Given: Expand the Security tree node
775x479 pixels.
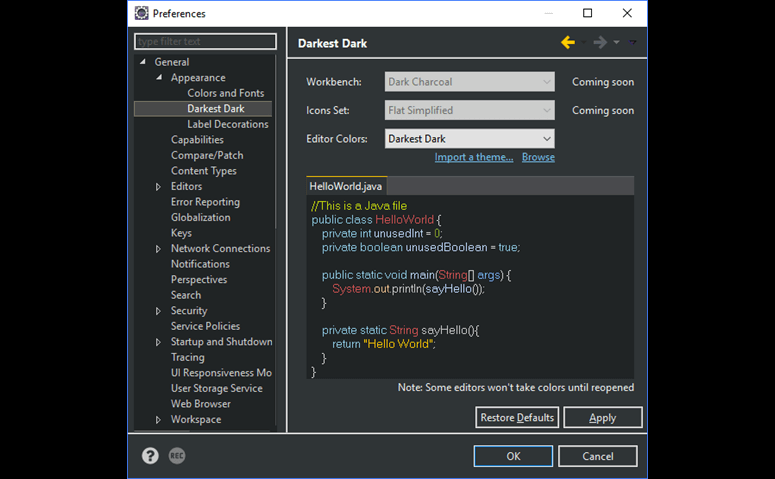Looking at the screenshot, I should [158, 311].
